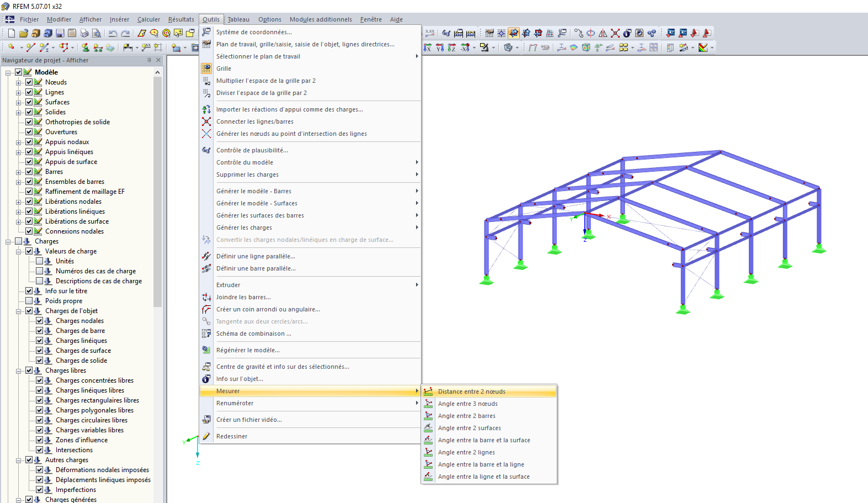Select Barres item in navigator tree
868x503 pixels.
tap(54, 172)
